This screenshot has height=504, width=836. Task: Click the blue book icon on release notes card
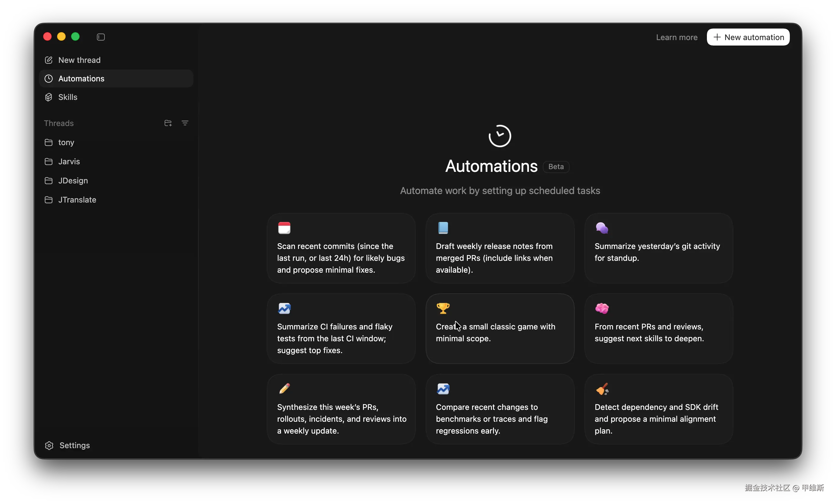coord(443,228)
